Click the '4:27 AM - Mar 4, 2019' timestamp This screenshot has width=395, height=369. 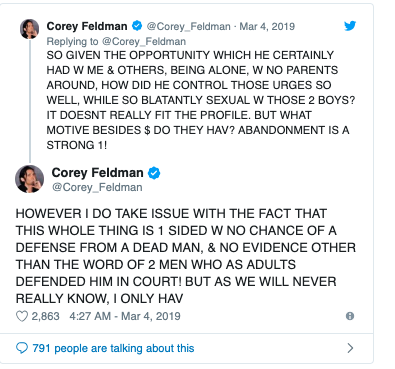click(x=125, y=316)
